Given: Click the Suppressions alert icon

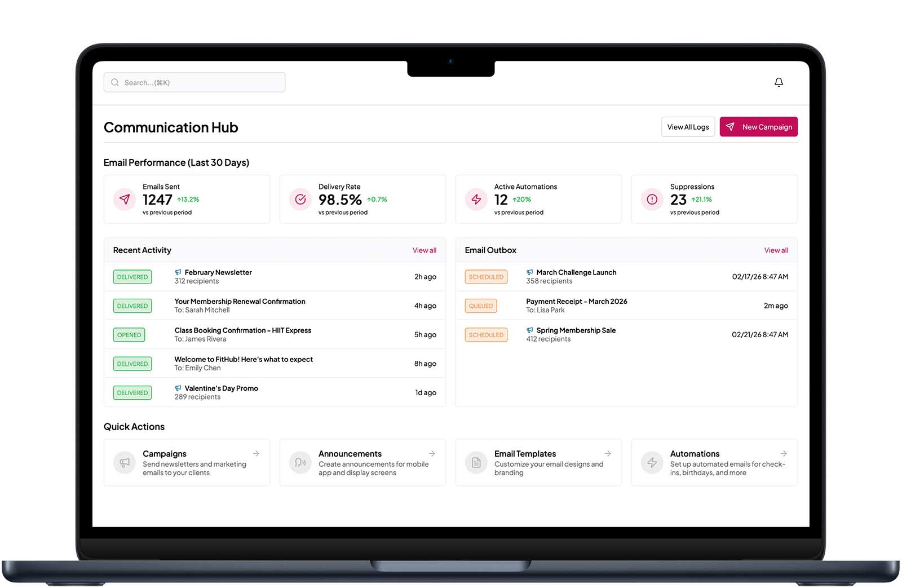Looking at the screenshot, I should (x=652, y=199).
